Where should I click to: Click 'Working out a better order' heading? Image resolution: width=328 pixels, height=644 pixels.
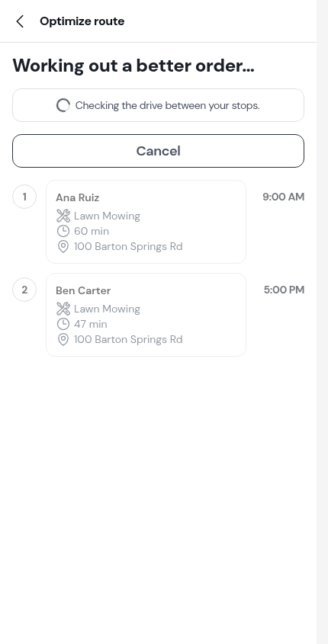133,66
